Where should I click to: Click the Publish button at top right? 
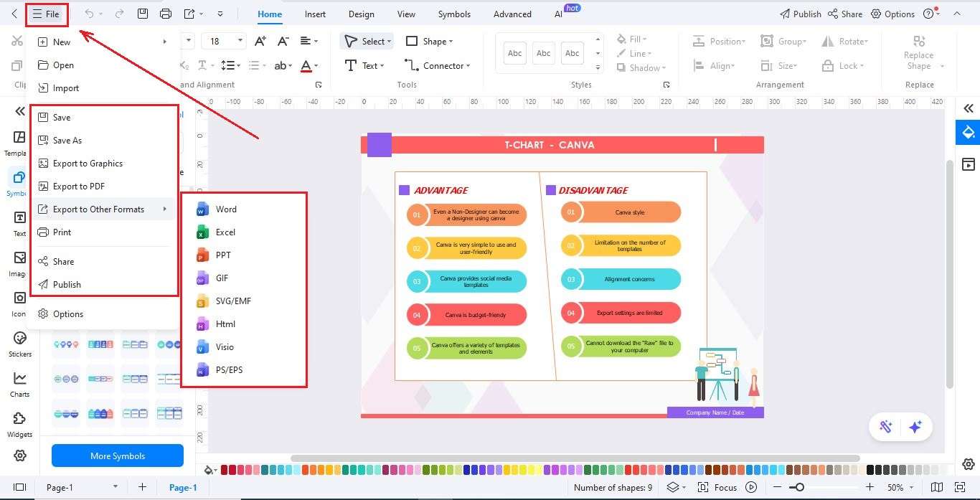(x=800, y=14)
